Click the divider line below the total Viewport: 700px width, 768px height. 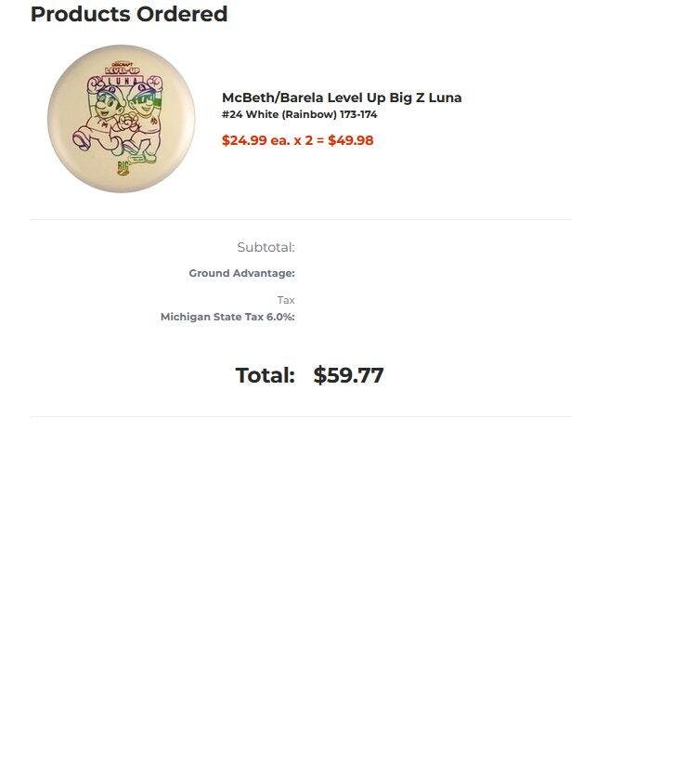tap(301, 416)
